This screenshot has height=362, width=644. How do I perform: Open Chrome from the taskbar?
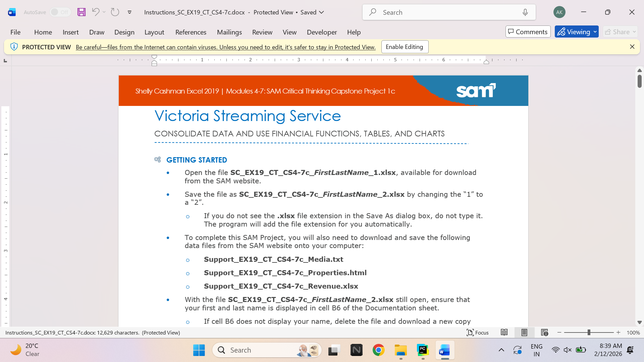[x=378, y=350]
